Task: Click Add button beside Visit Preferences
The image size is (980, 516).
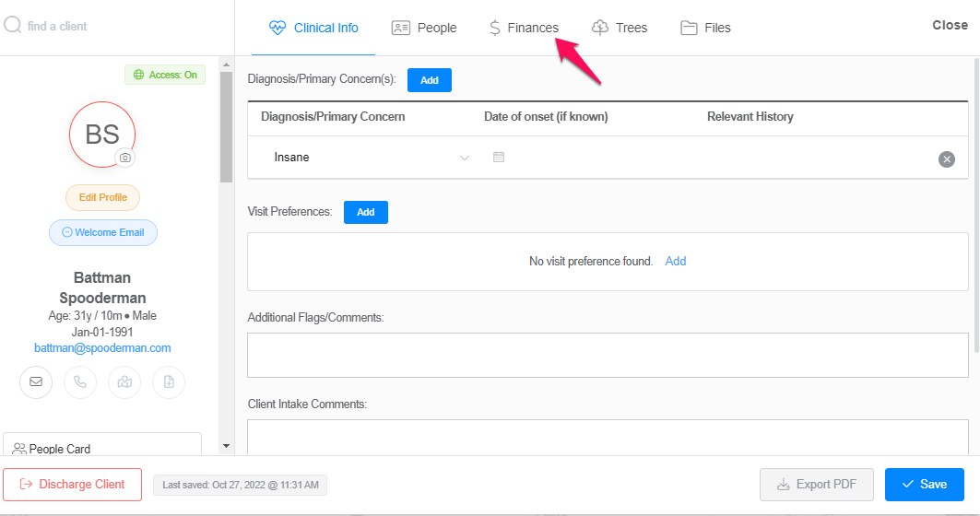Action: pyautogui.click(x=366, y=213)
